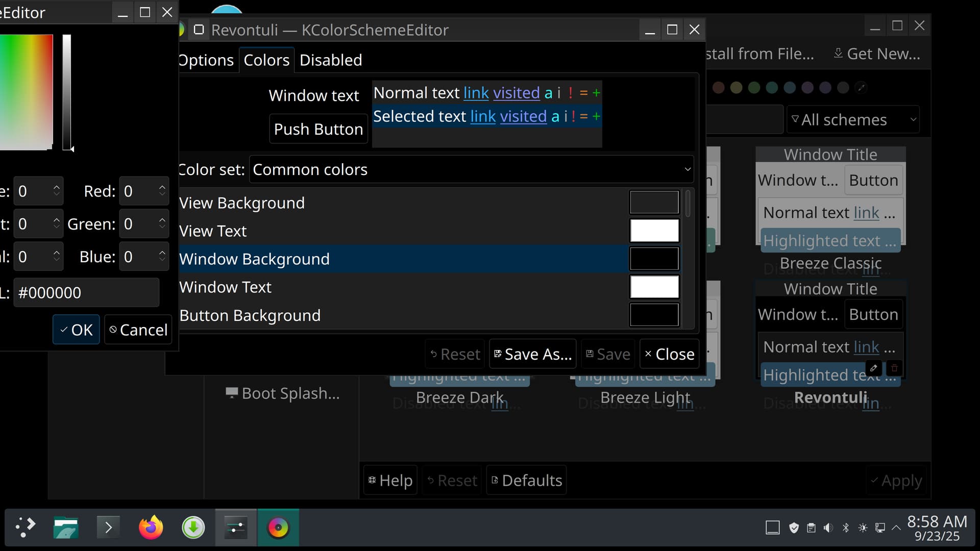Viewport: 980px width, 551px height.
Task: Expand the hidden system tray icons arrow
Action: [x=896, y=528]
